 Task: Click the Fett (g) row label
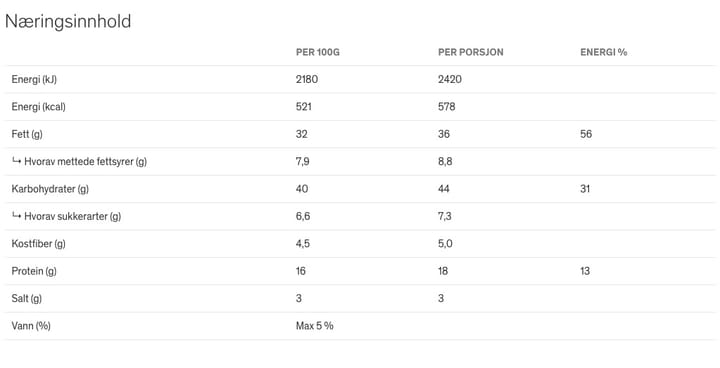click(x=27, y=134)
